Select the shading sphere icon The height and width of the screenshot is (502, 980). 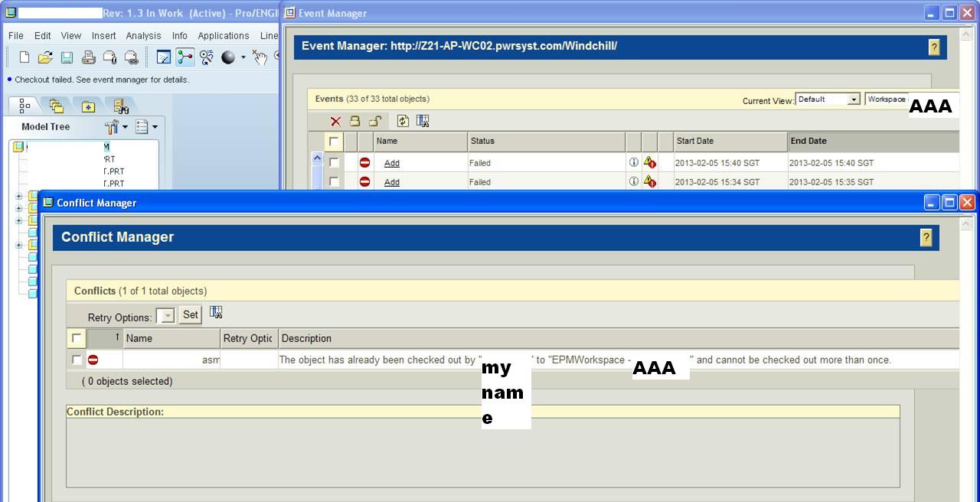pyautogui.click(x=228, y=57)
